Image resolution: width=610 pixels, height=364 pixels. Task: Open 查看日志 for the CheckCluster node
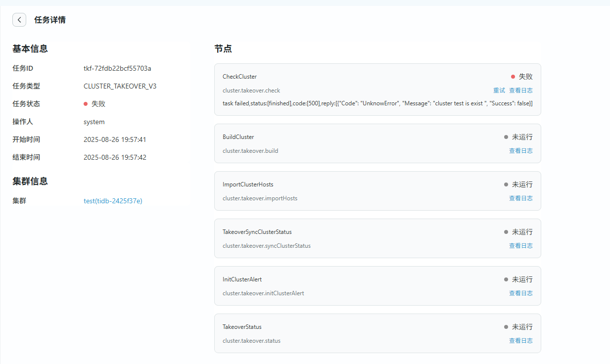pyautogui.click(x=520, y=91)
